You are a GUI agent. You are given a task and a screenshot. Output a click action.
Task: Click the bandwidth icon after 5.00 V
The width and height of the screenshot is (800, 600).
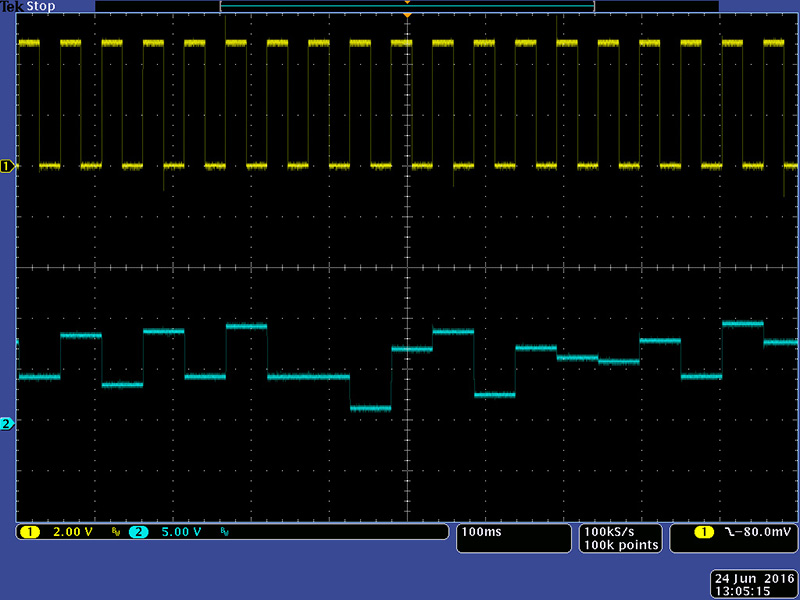(225, 533)
